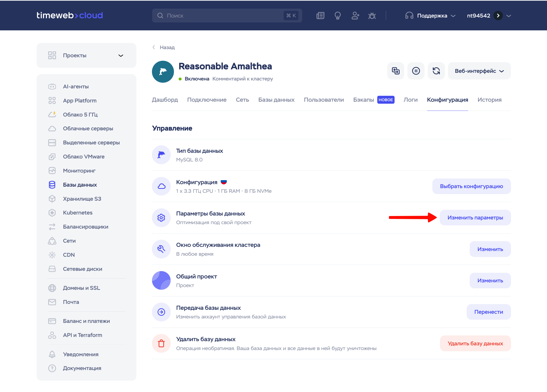This screenshot has height=392, width=547.
Task: Click the clone database icon button
Action: pos(396,71)
